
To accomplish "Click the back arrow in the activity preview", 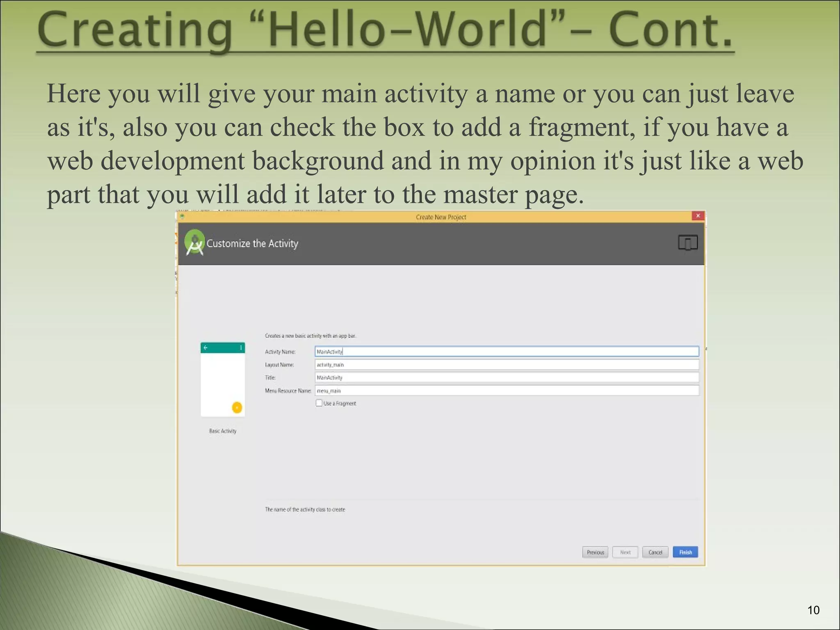I will (205, 348).
